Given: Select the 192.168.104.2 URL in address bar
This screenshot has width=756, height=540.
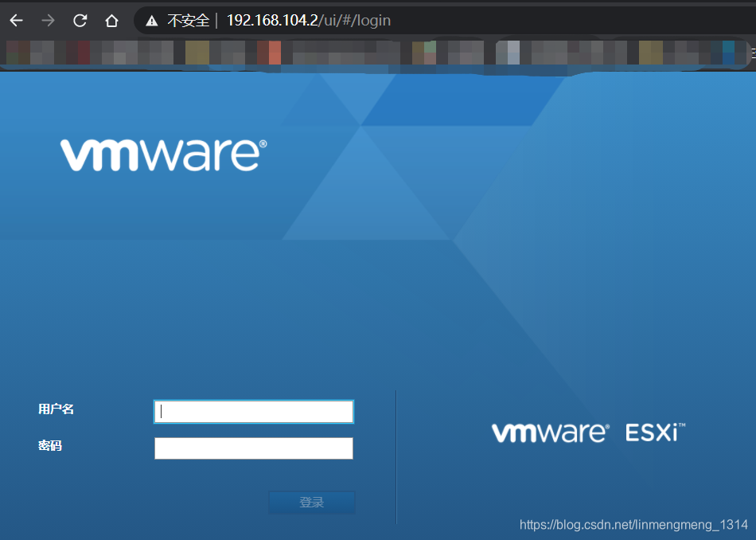Looking at the screenshot, I should click(309, 20).
